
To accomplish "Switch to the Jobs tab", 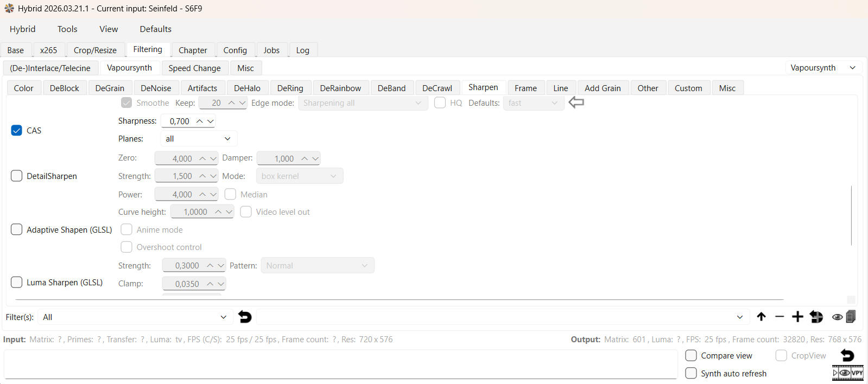I will click(271, 50).
